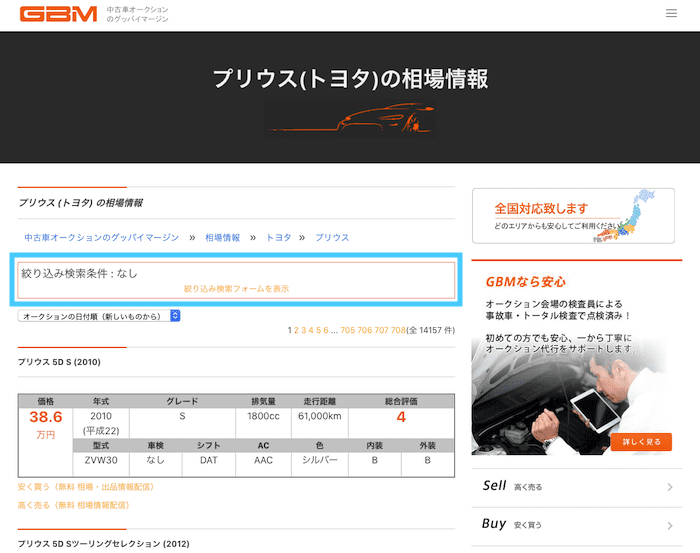Go to results page 2
This screenshot has height=553, width=700.
[296, 330]
